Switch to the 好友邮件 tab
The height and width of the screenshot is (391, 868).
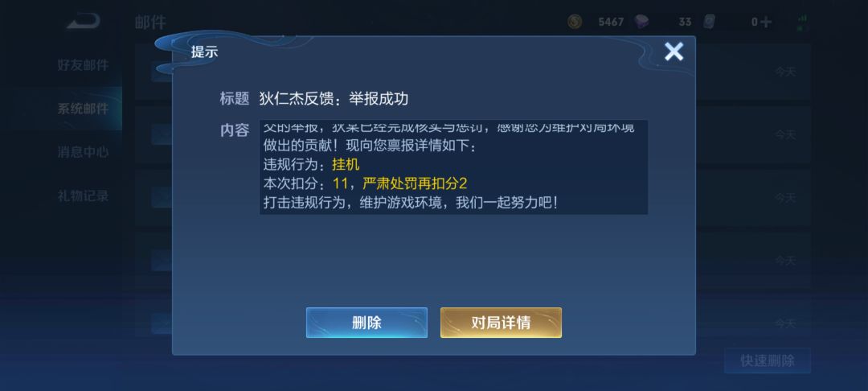click(x=83, y=65)
